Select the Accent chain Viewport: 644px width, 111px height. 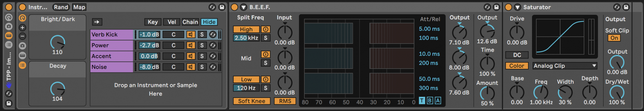click(112, 56)
